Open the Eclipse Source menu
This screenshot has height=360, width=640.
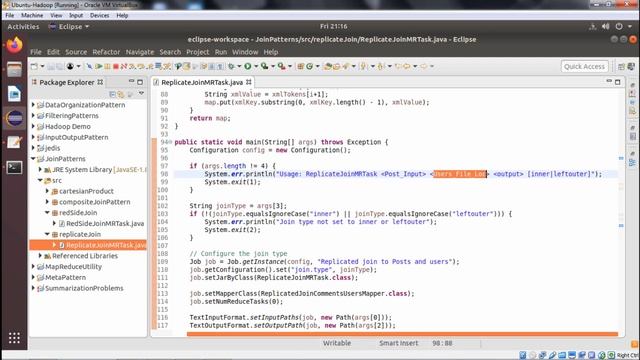[x=76, y=52]
